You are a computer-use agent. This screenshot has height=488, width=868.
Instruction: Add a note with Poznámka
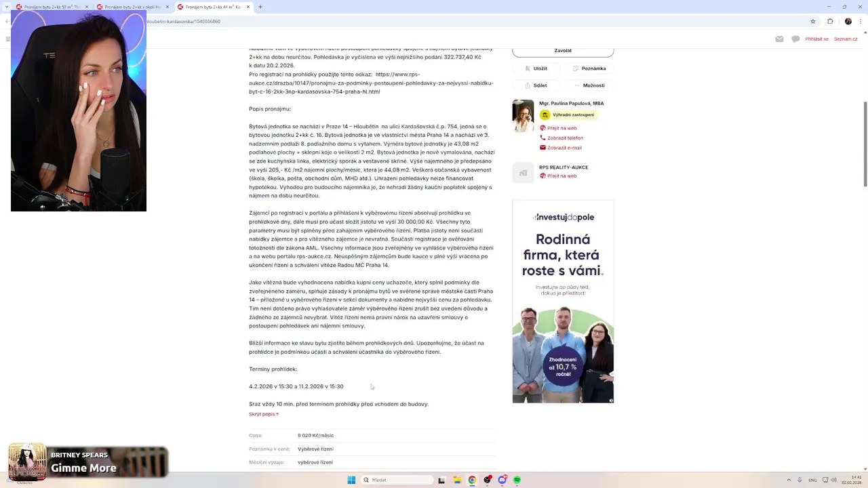pyautogui.click(x=589, y=68)
